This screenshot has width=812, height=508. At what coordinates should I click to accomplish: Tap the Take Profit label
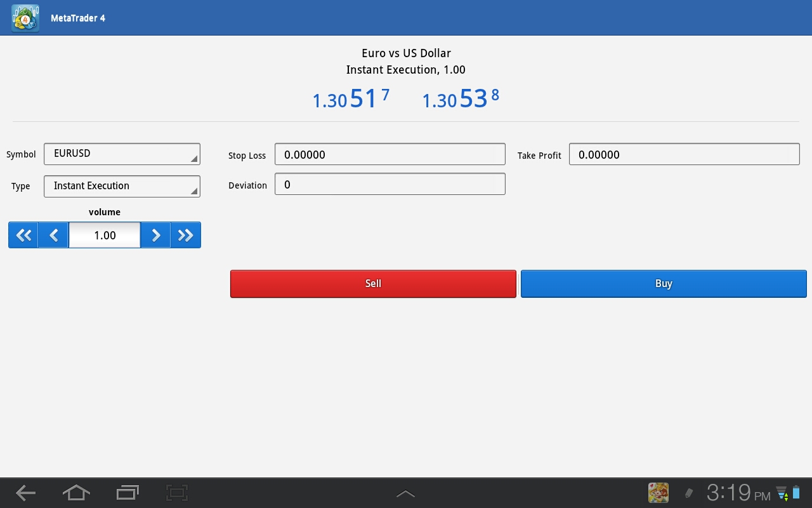[x=539, y=156]
